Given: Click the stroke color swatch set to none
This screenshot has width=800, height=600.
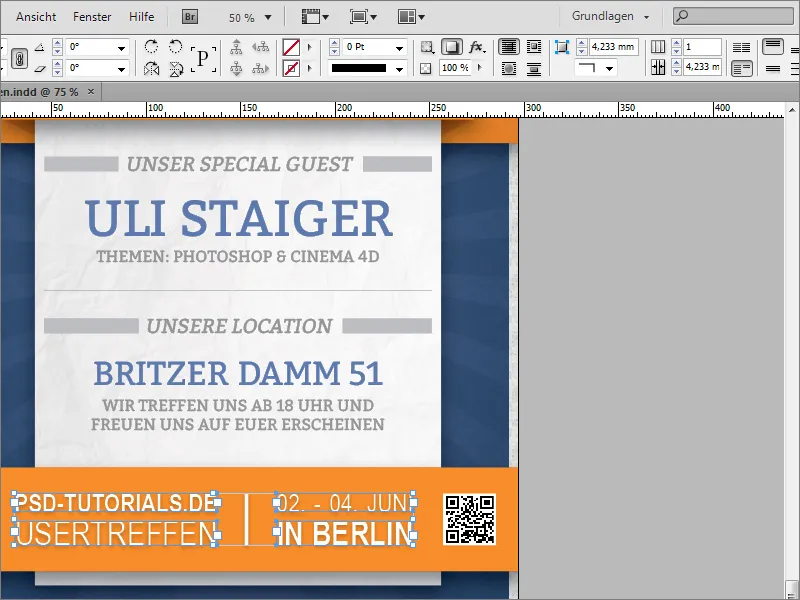Looking at the screenshot, I should click(x=291, y=68).
